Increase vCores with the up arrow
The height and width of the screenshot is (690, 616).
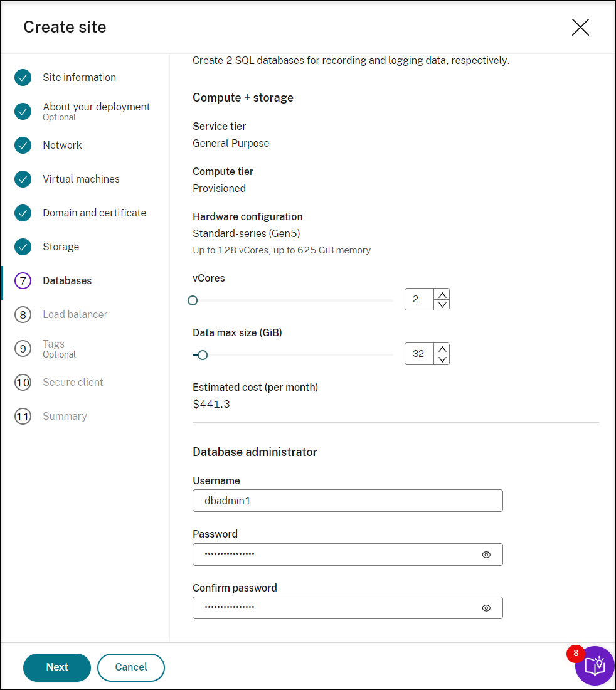pyautogui.click(x=442, y=295)
